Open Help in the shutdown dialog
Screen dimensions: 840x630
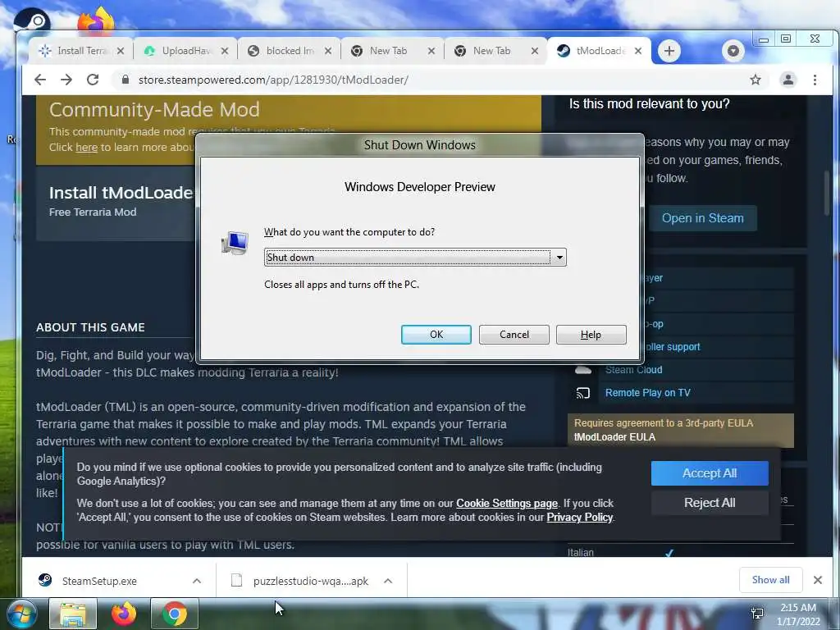click(x=591, y=335)
